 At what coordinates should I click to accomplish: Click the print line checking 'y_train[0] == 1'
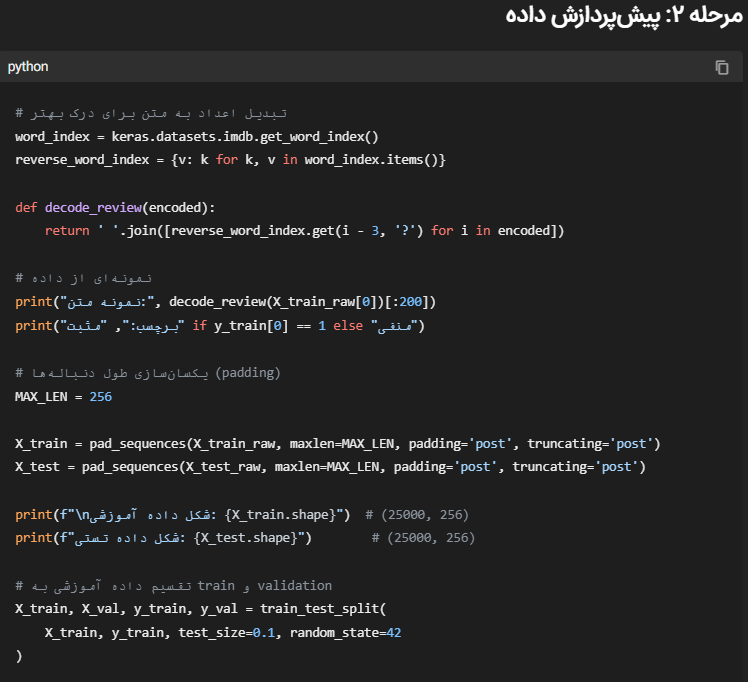point(219,326)
